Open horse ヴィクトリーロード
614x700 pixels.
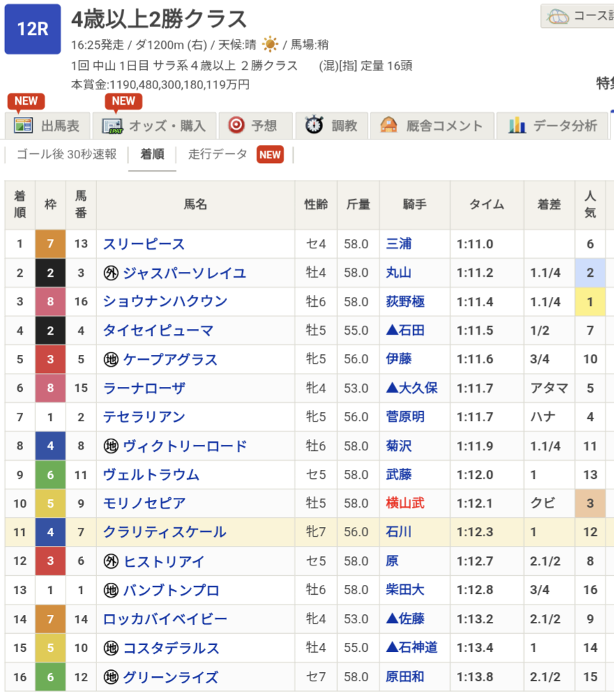185,446
